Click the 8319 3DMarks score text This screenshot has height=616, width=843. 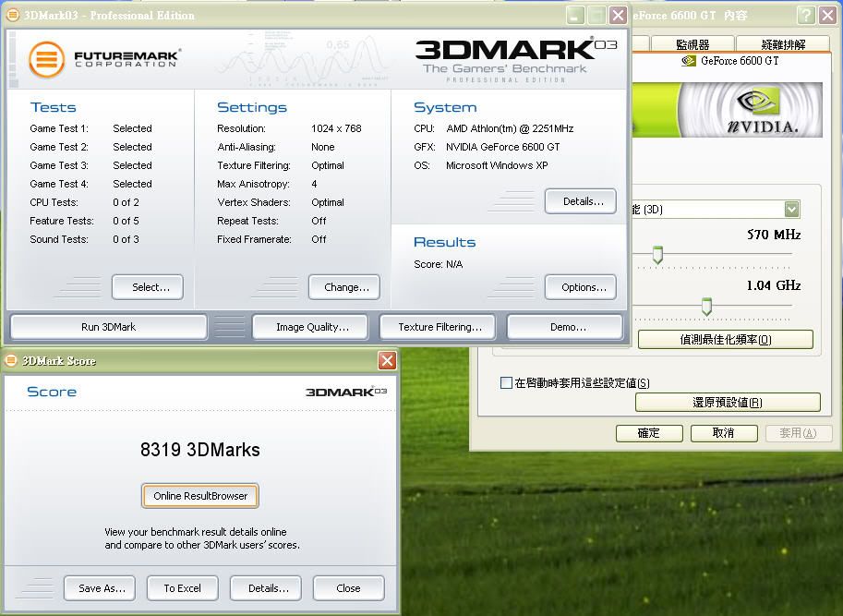coord(200,450)
